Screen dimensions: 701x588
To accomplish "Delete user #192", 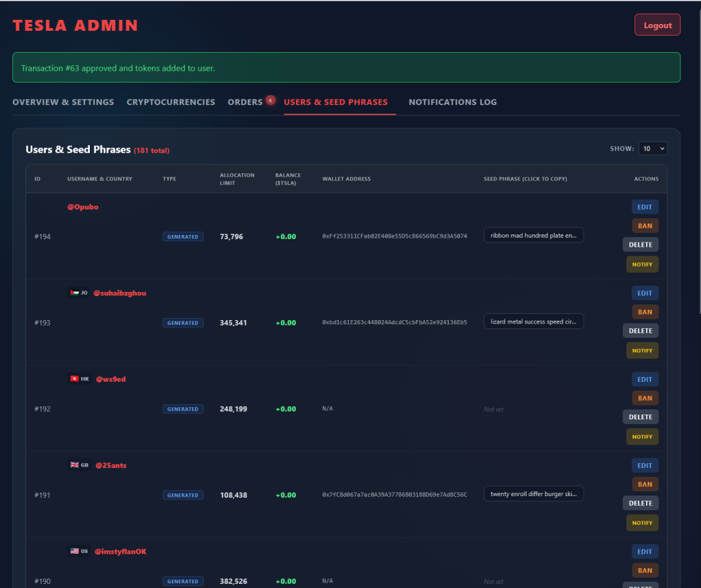I will (640, 417).
